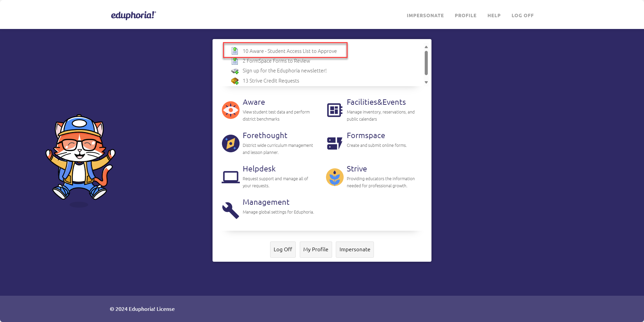Launch the Management title
The height and width of the screenshot is (322, 644).
point(266,202)
